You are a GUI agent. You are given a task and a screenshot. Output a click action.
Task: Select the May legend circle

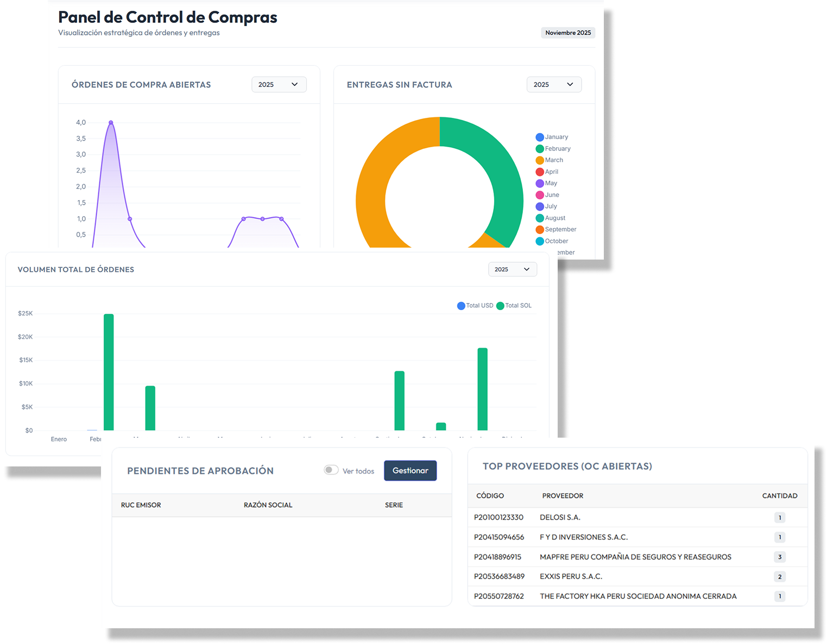coord(540,184)
